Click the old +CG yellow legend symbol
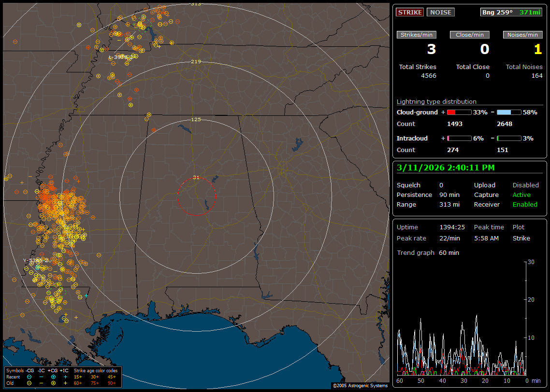 (53, 383)
